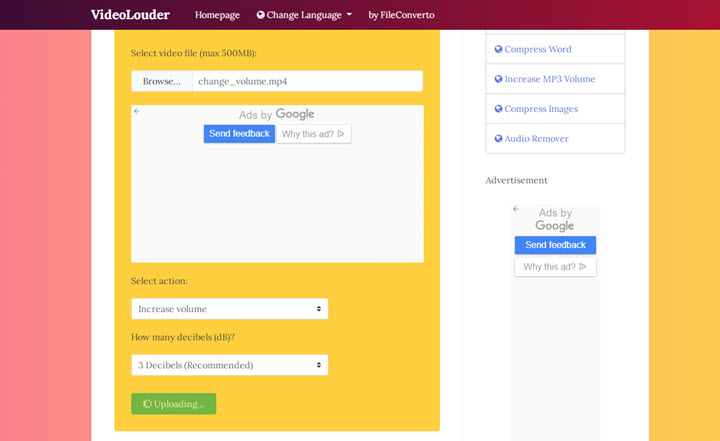Click the globe icon next to Audio Remover
Image resolution: width=720 pixels, height=441 pixels.
[498, 139]
